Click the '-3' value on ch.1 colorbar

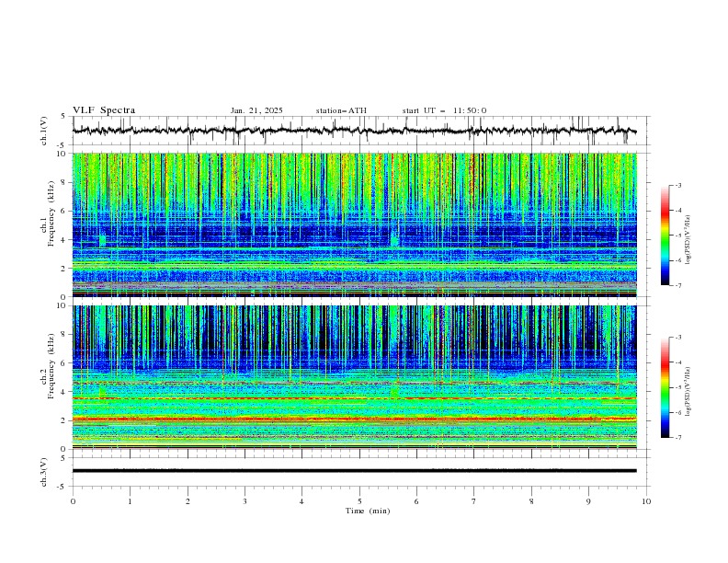coord(677,185)
